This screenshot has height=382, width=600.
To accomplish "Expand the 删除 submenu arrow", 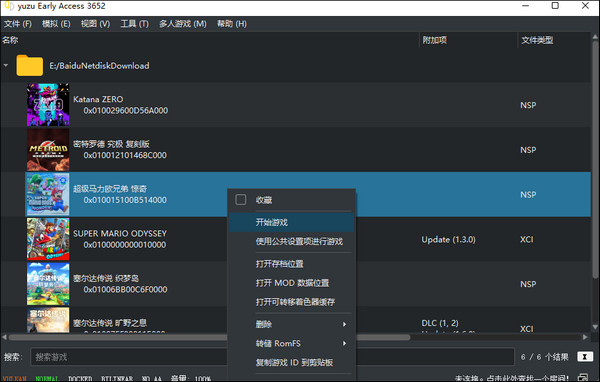I will 344,324.
